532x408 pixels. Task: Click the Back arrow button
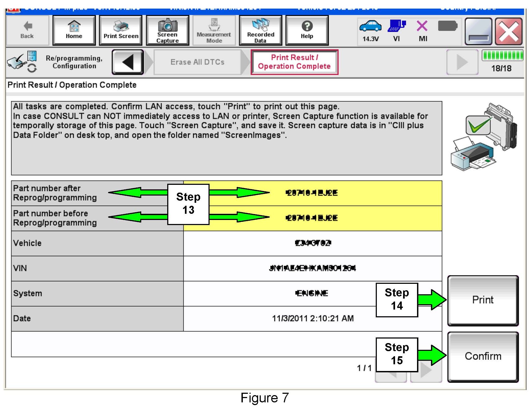(x=27, y=30)
